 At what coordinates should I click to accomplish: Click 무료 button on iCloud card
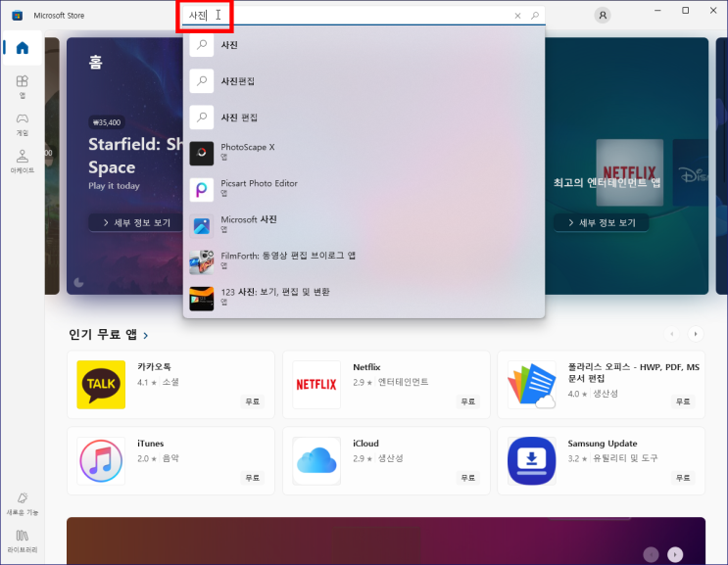pyautogui.click(x=467, y=478)
